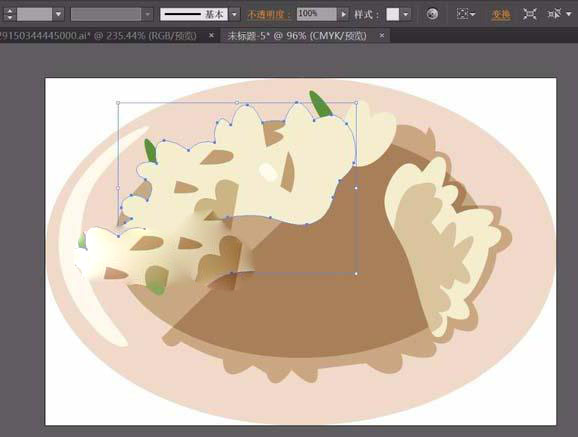Close the 未标题-5 document tab
The image size is (578, 437).
(x=382, y=35)
